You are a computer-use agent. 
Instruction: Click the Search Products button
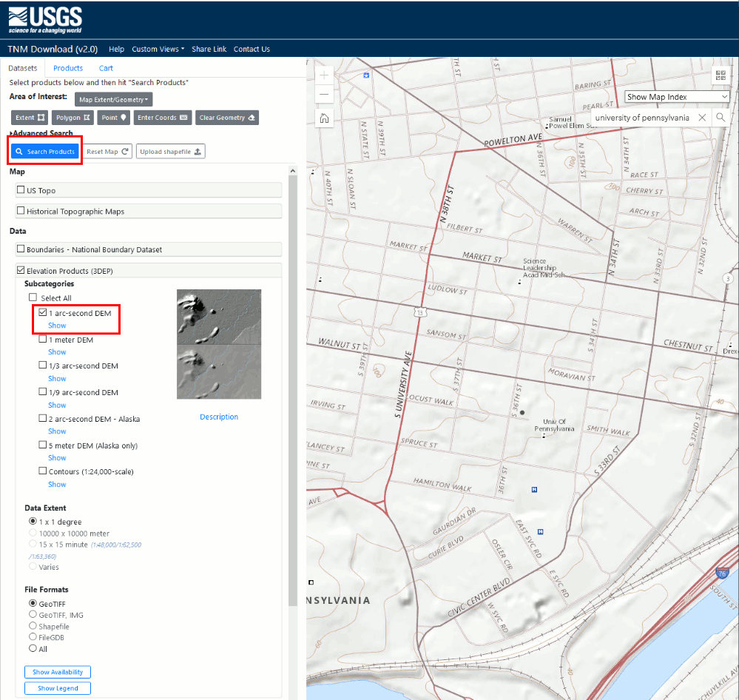pos(45,152)
